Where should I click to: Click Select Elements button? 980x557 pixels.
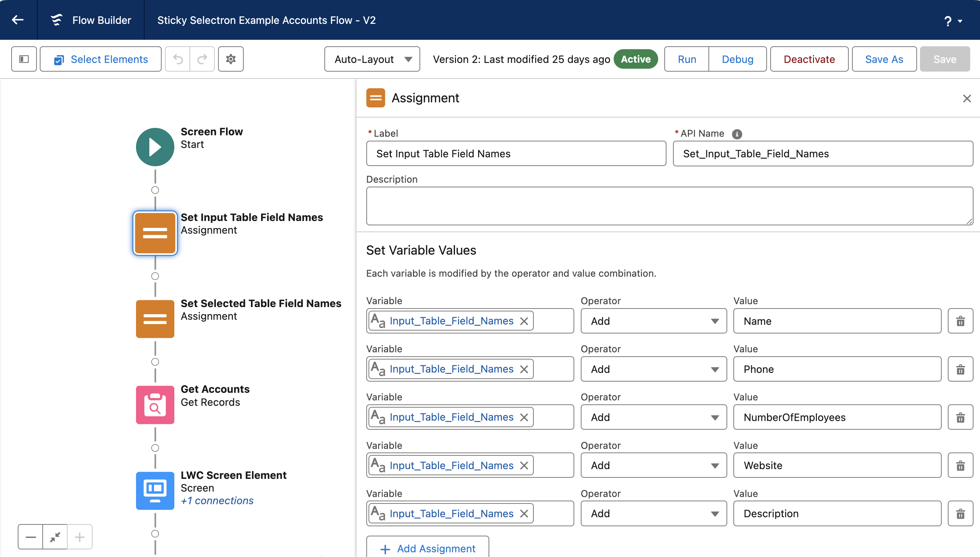101,59
